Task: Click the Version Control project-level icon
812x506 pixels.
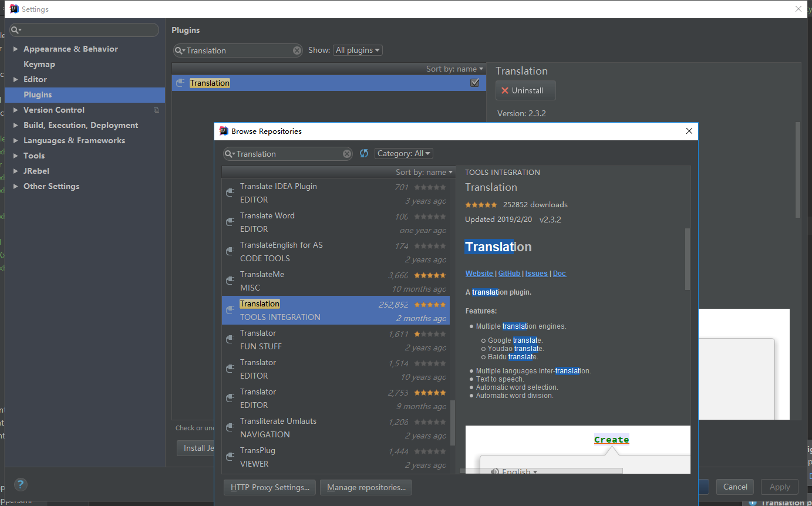Action: coord(156,110)
